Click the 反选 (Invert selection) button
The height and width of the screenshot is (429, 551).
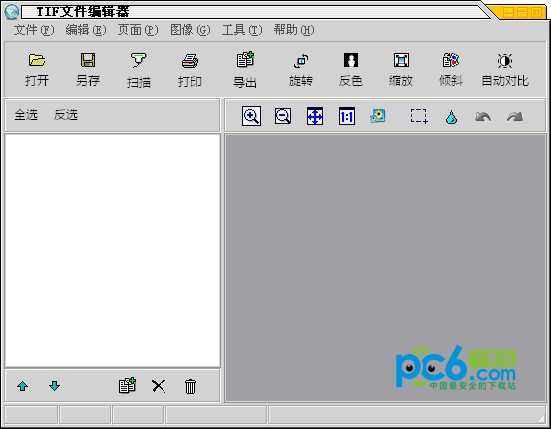pyautogui.click(x=66, y=115)
